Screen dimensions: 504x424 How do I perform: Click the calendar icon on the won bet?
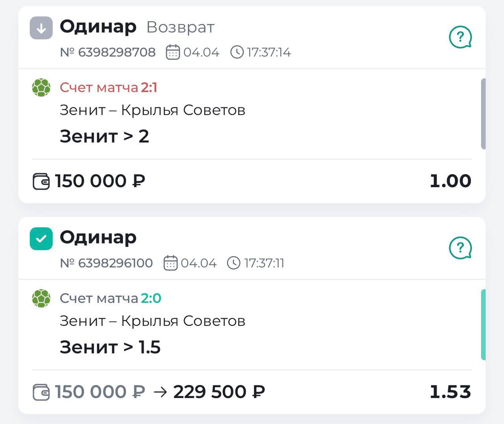(170, 263)
